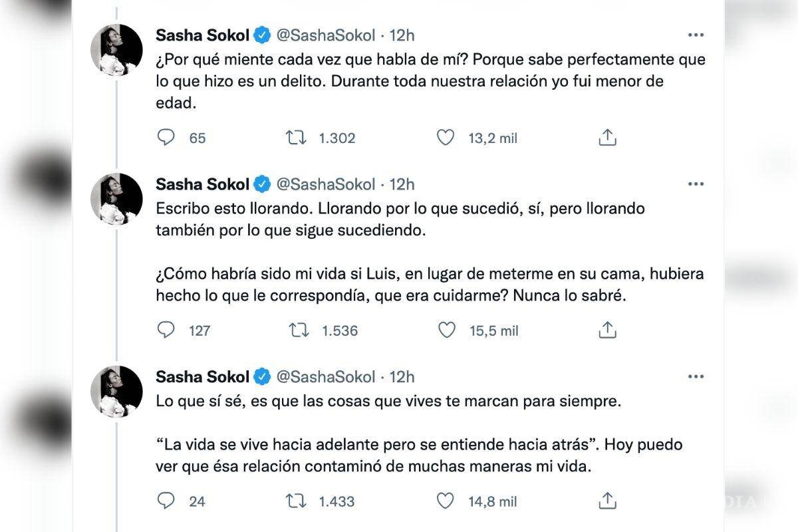Open the more options menu on the third tweet

pyautogui.click(x=696, y=375)
